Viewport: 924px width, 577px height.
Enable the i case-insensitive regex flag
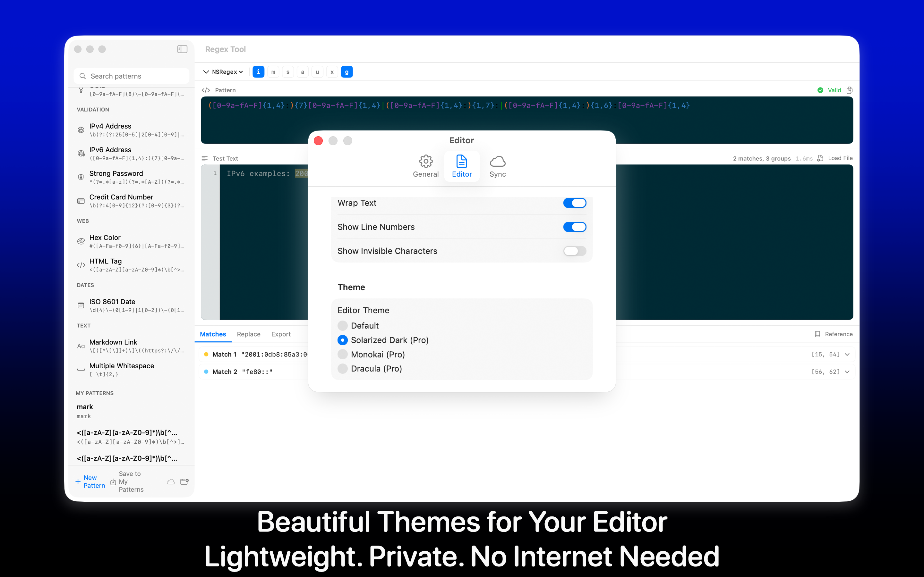[259, 72]
